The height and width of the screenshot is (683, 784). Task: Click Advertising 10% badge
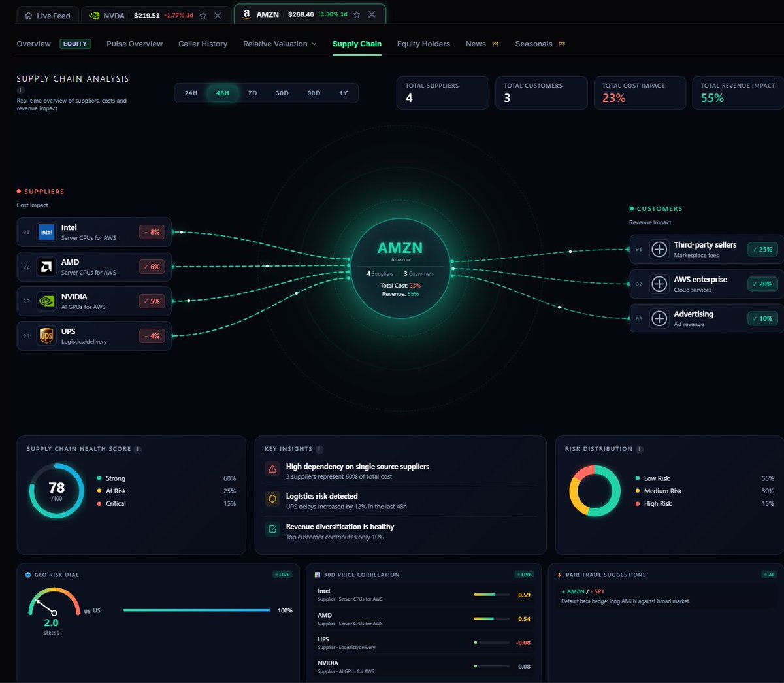[x=762, y=318]
